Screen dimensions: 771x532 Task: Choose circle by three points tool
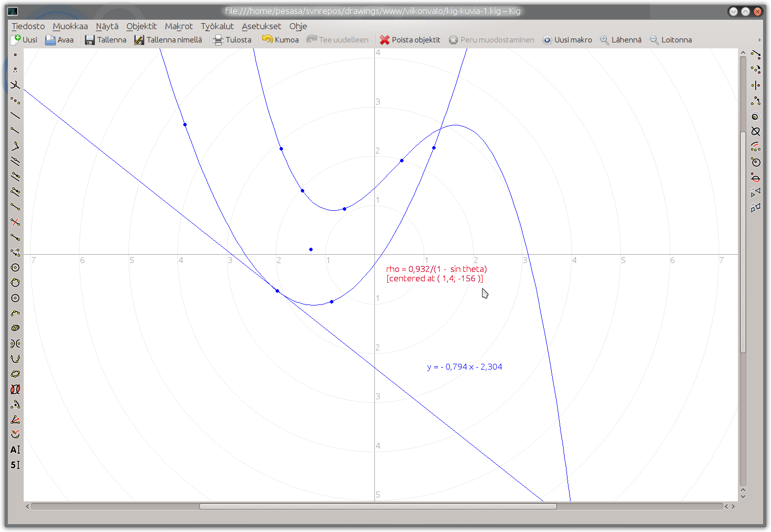pyautogui.click(x=15, y=283)
